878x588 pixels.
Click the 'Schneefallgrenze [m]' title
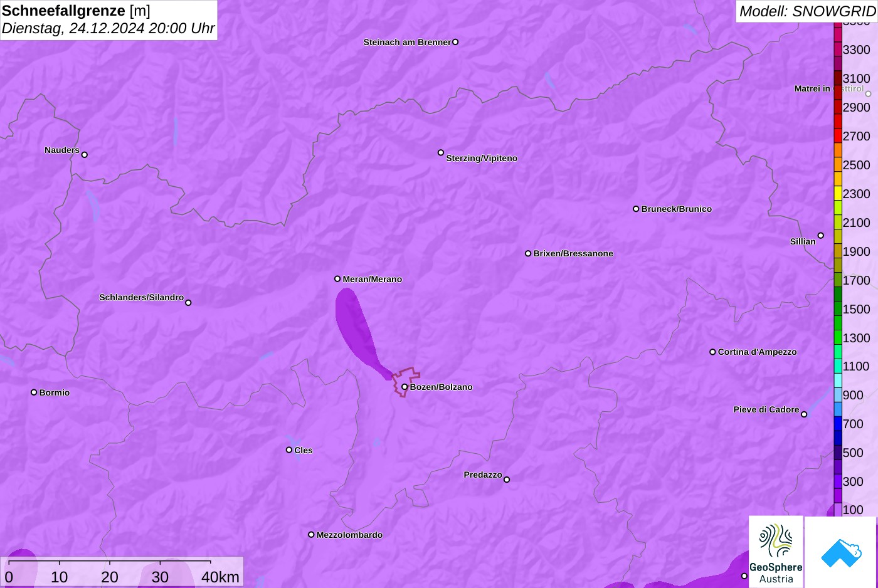[76, 11]
